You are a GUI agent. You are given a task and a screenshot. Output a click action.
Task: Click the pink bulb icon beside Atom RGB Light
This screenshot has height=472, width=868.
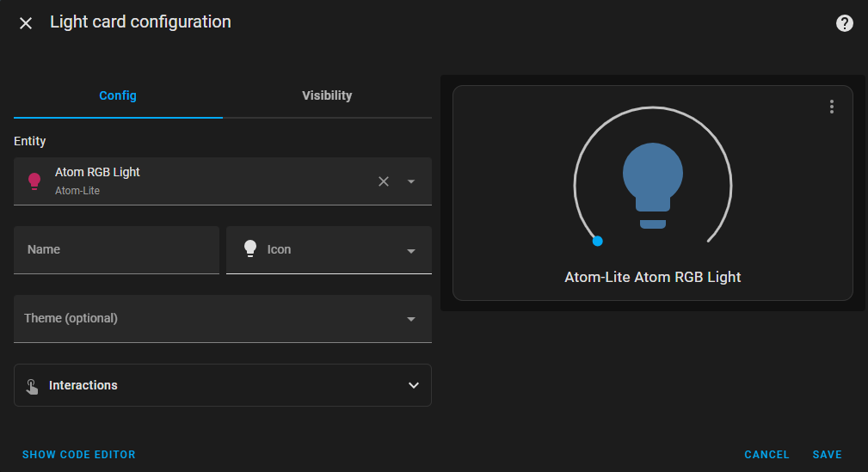tap(34, 181)
